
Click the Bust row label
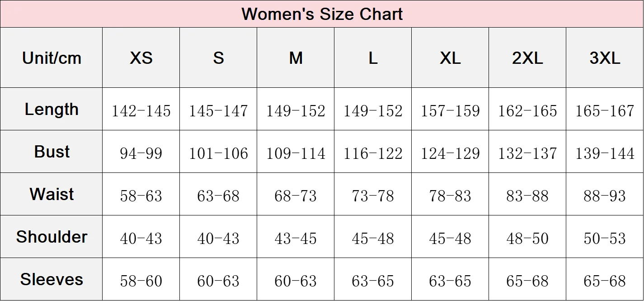(x=52, y=152)
